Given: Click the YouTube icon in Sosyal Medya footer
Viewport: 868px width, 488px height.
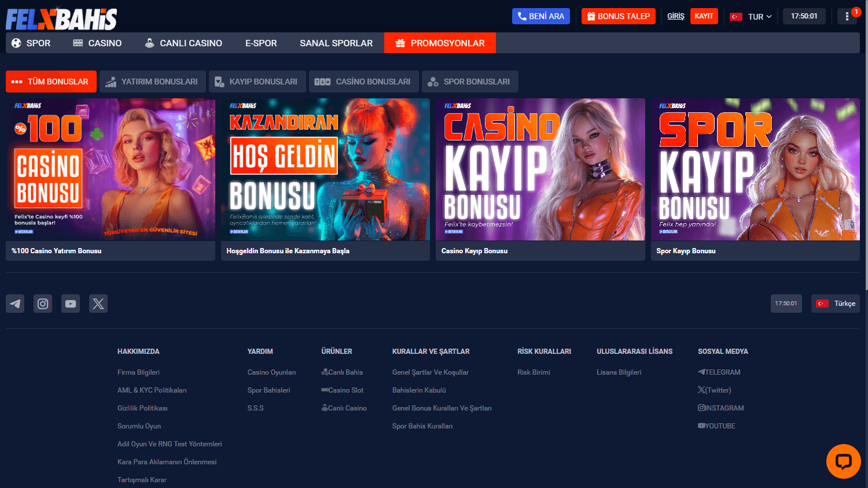Looking at the screenshot, I should click(x=701, y=426).
